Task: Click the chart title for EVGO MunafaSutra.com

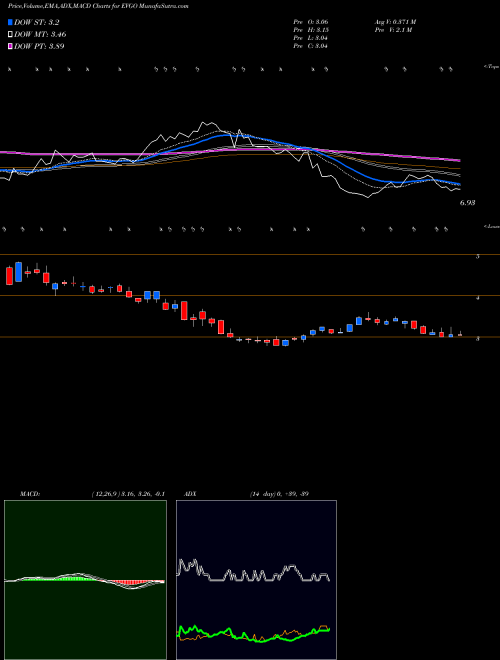Action: click(x=98, y=6)
